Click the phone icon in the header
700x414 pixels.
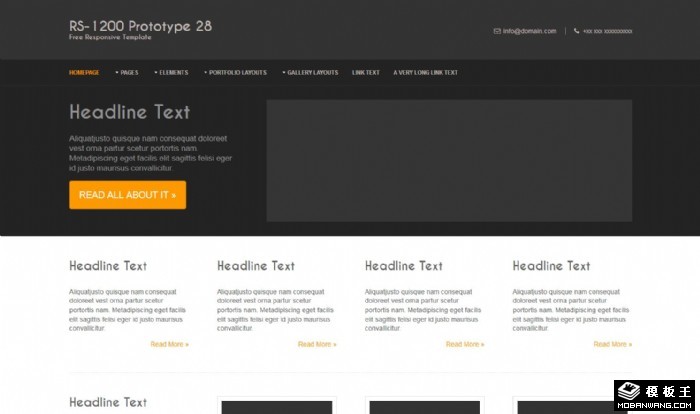(x=576, y=31)
